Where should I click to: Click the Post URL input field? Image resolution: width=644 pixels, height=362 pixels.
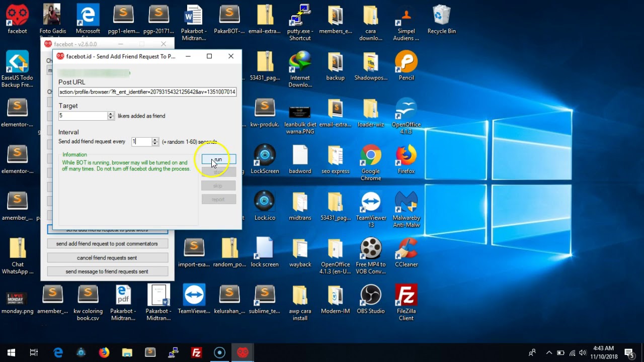[147, 92]
